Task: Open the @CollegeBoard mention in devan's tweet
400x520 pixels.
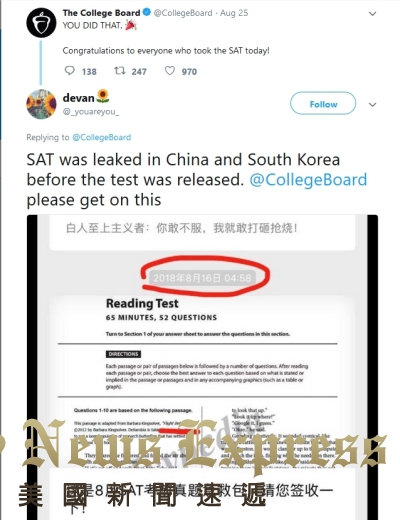Action: click(x=308, y=180)
